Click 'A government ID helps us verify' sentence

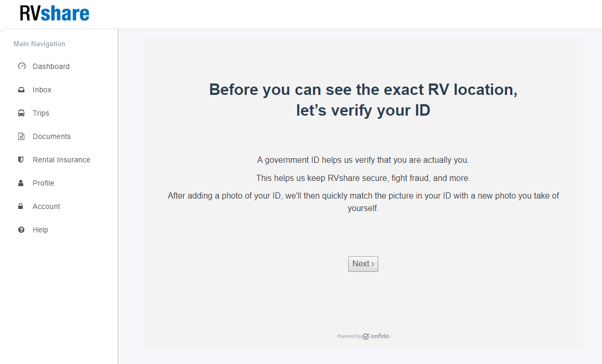click(x=363, y=160)
